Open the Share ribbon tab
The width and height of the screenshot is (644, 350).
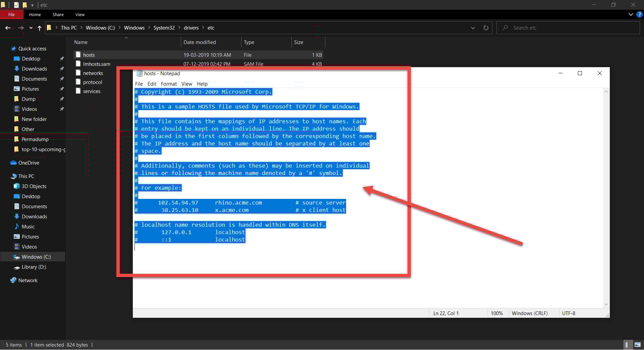tap(58, 14)
